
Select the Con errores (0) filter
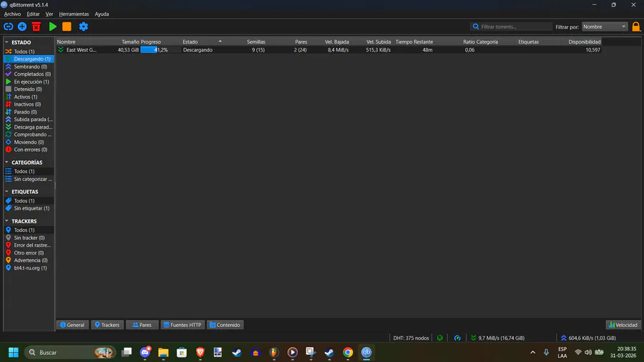pos(29,150)
